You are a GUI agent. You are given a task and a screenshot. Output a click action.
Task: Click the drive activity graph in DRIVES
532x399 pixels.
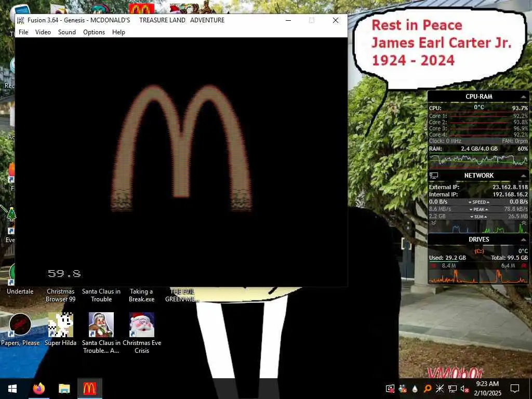click(478, 276)
